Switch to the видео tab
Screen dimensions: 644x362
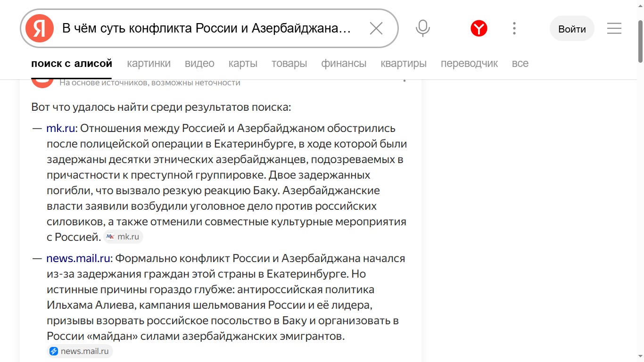click(x=199, y=63)
